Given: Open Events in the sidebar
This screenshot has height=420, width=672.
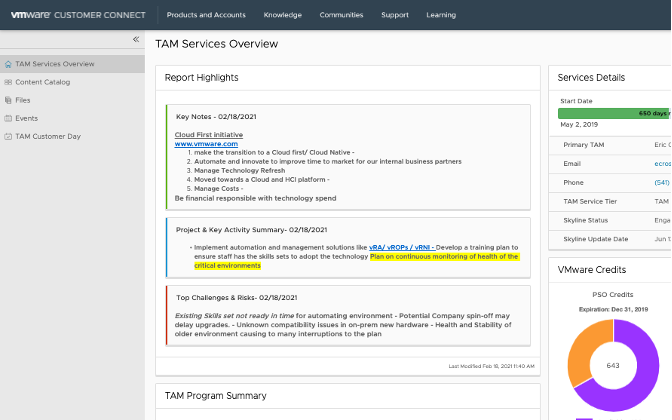Looking at the screenshot, I should coord(72,118).
